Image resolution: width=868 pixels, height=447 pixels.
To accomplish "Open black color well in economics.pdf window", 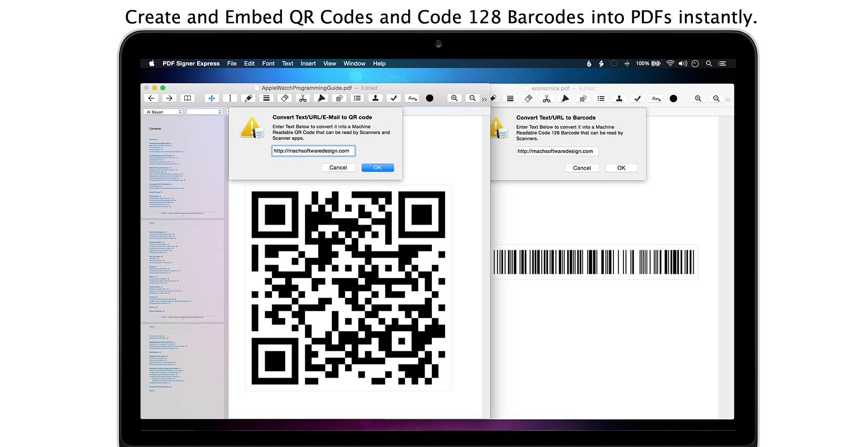I will click(x=673, y=99).
